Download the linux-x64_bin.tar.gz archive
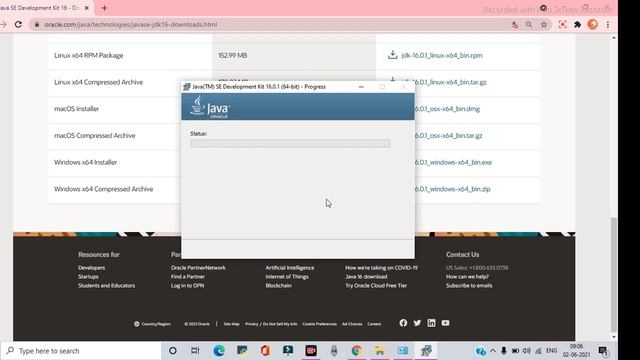 pos(450,82)
